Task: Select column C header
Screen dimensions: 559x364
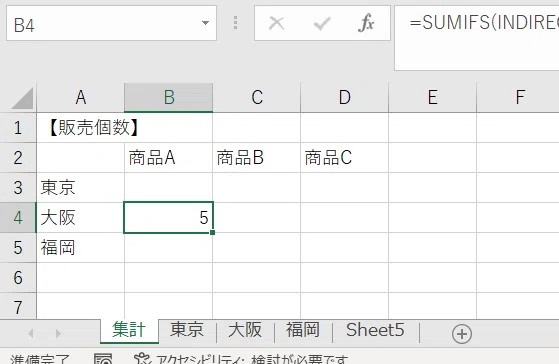Action: (x=257, y=98)
